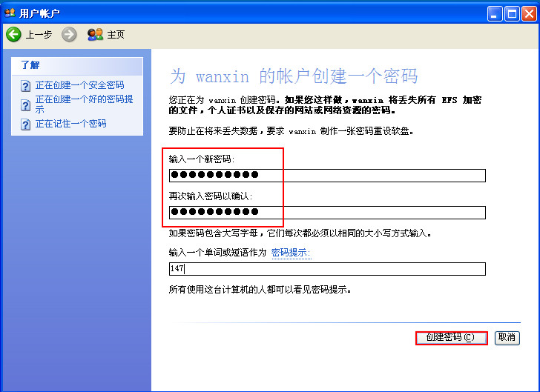The width and height of the screenshot is (540, 392).
Task: Click help icon beside 正在创建一个好的密码提示
Action: pyautogui.click(x=25, y=105)
